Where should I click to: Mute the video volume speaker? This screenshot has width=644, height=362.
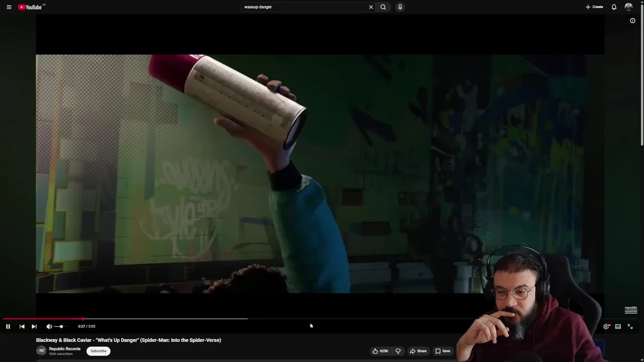(x=49, y=326)
